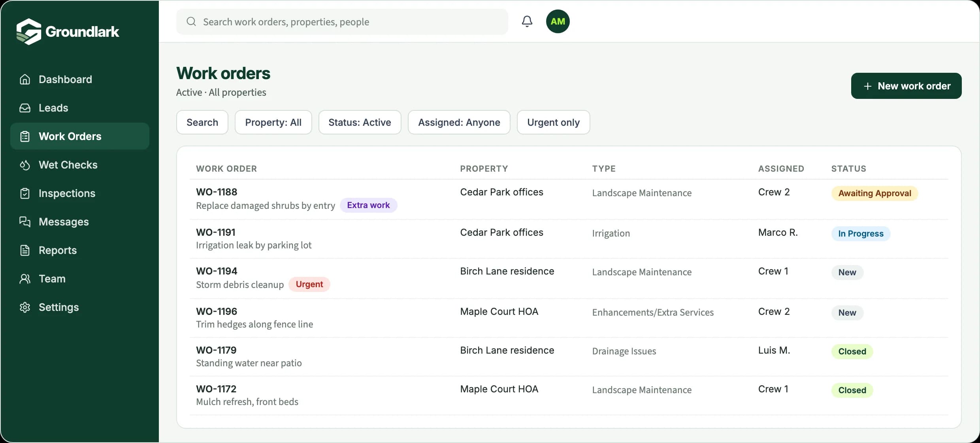Click the Dashboard home icon
Screen dimensions: 980x443
point(25,80)
